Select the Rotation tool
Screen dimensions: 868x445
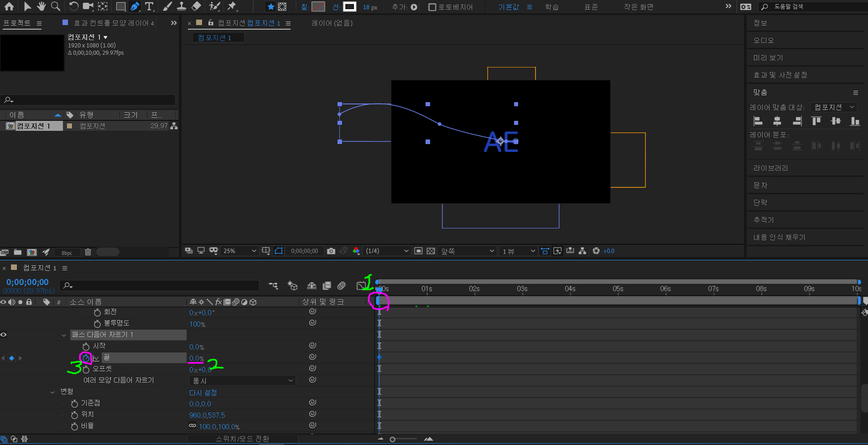73,6
